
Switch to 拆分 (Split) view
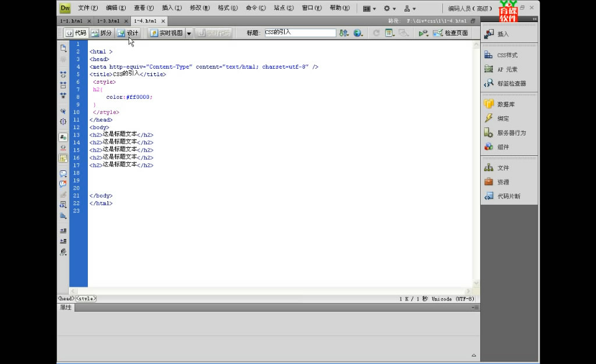click(x=101, y=33)
